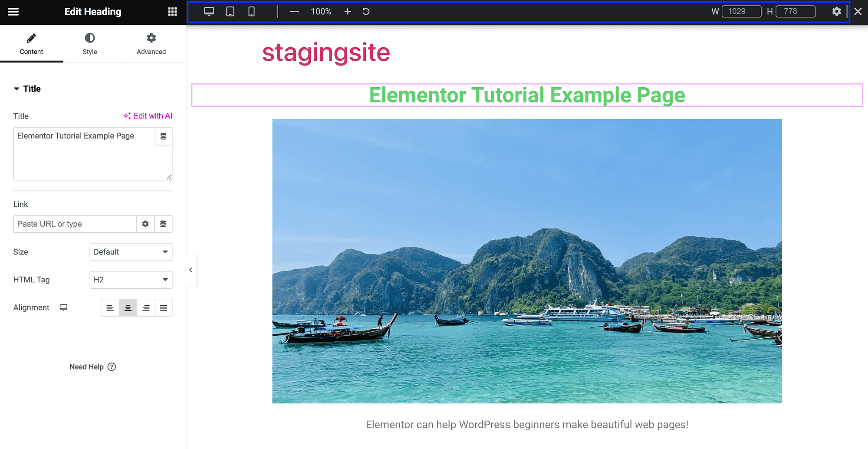Reset zoom level with the undo arrow
Viewport: 868px width, 449px height.
pos(366,12)
